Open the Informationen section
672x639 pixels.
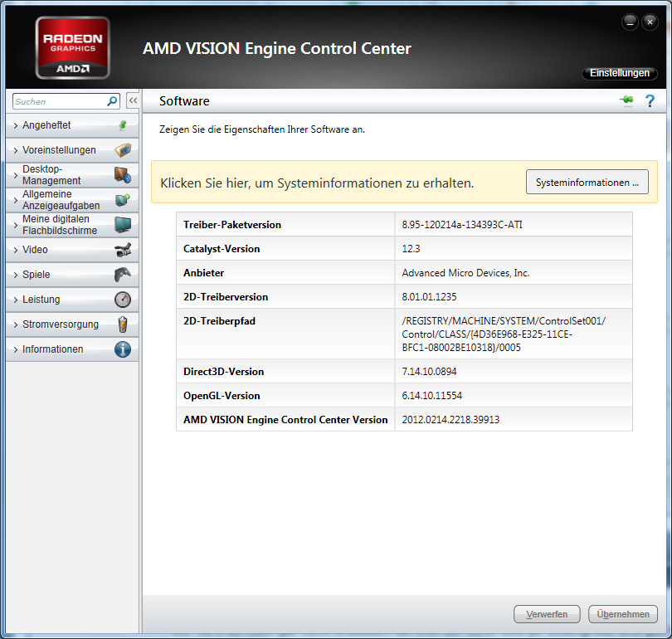coord(72,349)
